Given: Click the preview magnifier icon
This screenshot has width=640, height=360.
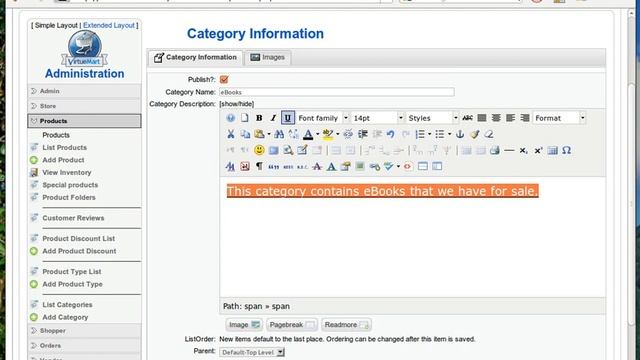Looking at the screenshot, I should (288, 150).
